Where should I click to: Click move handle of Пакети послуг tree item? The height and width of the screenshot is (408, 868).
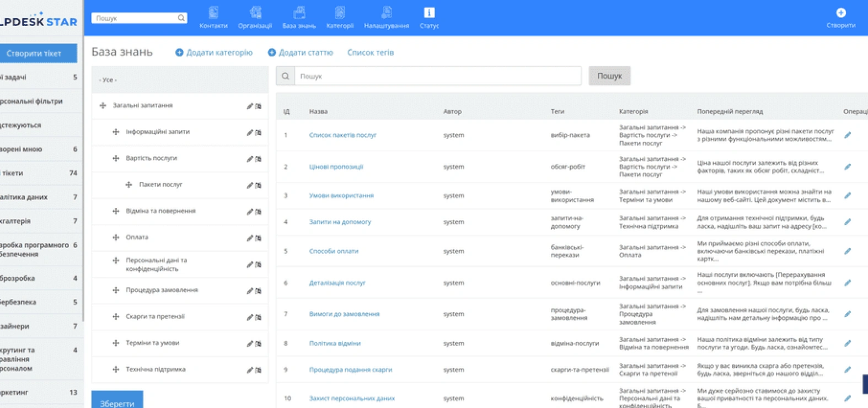coord(129,185)
